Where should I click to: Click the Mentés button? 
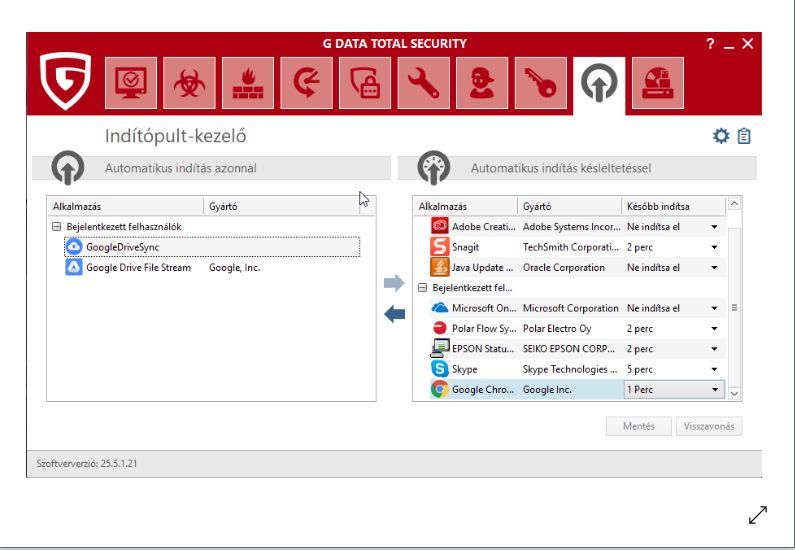(x=638, y=426)
